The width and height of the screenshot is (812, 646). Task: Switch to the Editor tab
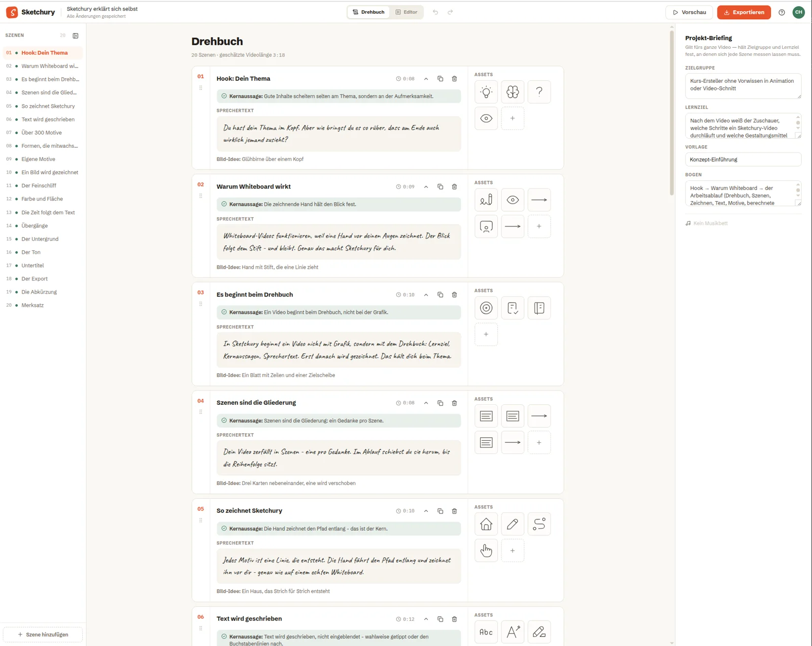pyautogui.click(x=406, y=12)
